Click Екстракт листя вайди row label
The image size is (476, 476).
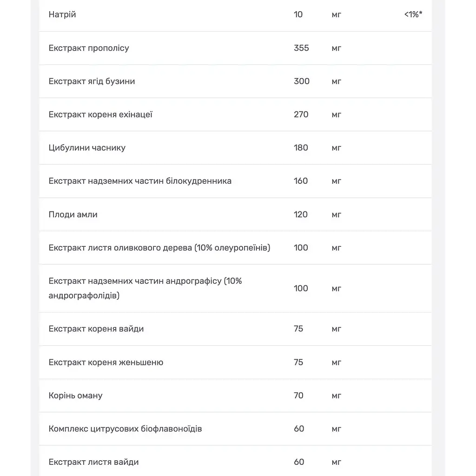(93, 462)
